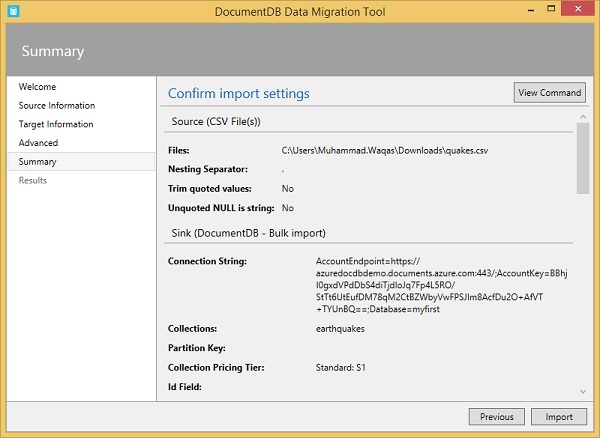Viewport: 600px width, 438px height.
Task: Click the scrollbar up arrow
Action: point(582,116)
